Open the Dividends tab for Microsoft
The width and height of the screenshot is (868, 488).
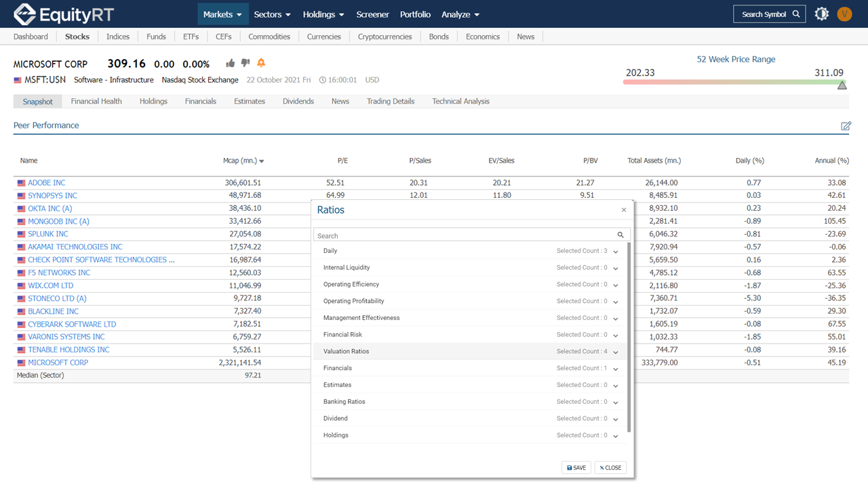click(x=298, y=101)
